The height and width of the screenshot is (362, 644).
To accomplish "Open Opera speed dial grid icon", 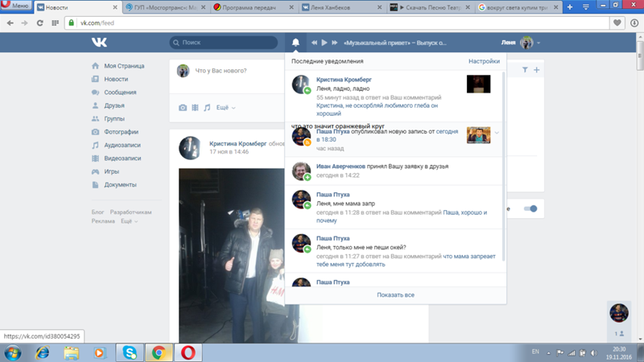I will click(55, 23).
